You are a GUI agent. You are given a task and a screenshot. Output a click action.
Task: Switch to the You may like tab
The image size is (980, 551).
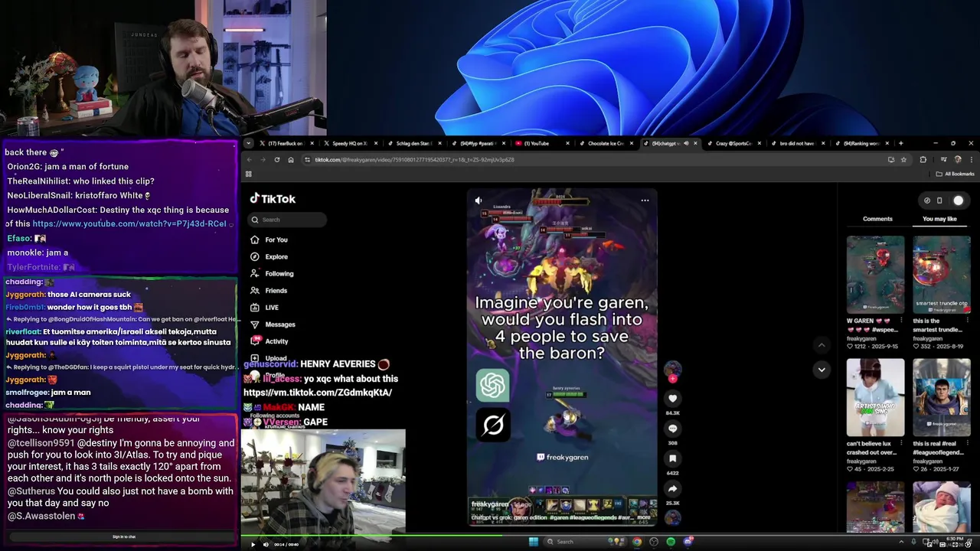pyautogui.click(x=939, y=219)
